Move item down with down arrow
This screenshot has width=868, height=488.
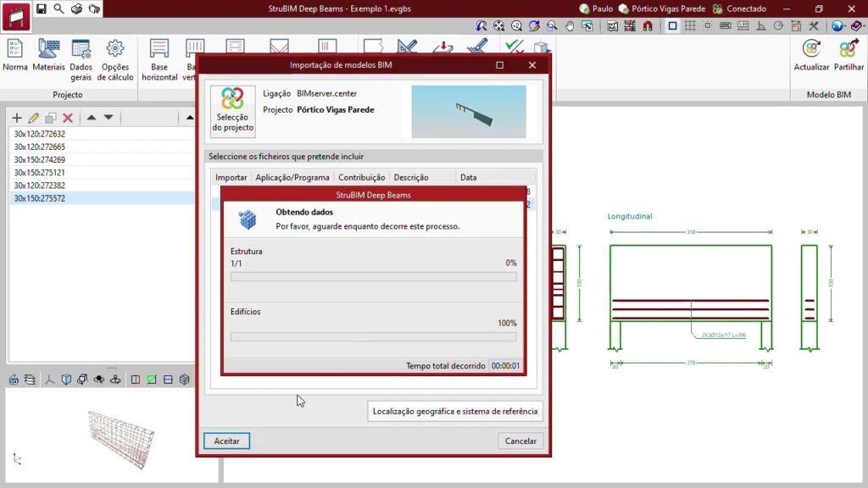[x=108, y=118]
